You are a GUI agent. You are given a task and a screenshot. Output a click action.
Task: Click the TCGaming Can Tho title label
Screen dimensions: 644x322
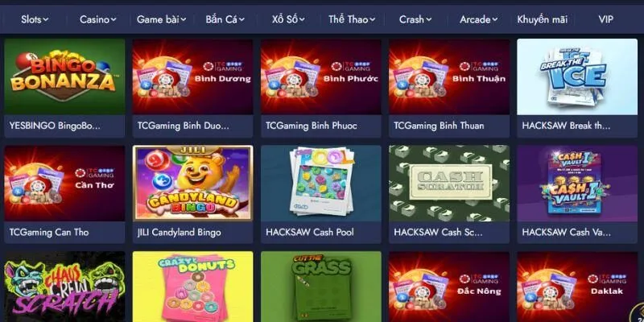(49, 232)
